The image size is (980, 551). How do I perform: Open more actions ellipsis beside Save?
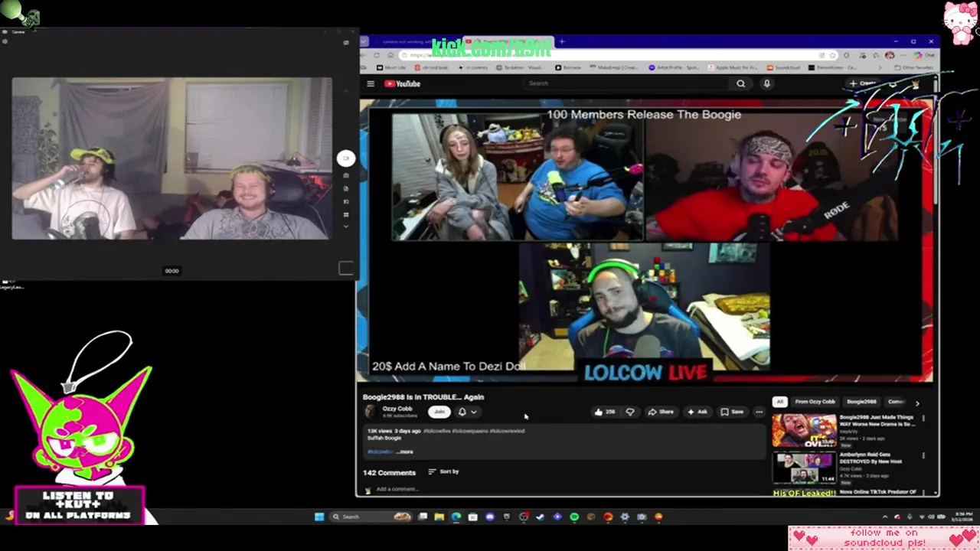coord(759,412)
